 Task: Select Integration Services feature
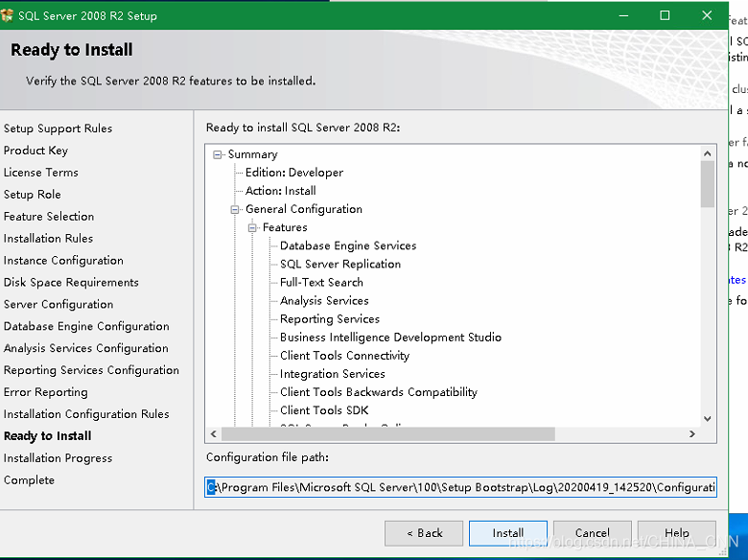pos(333,374)
